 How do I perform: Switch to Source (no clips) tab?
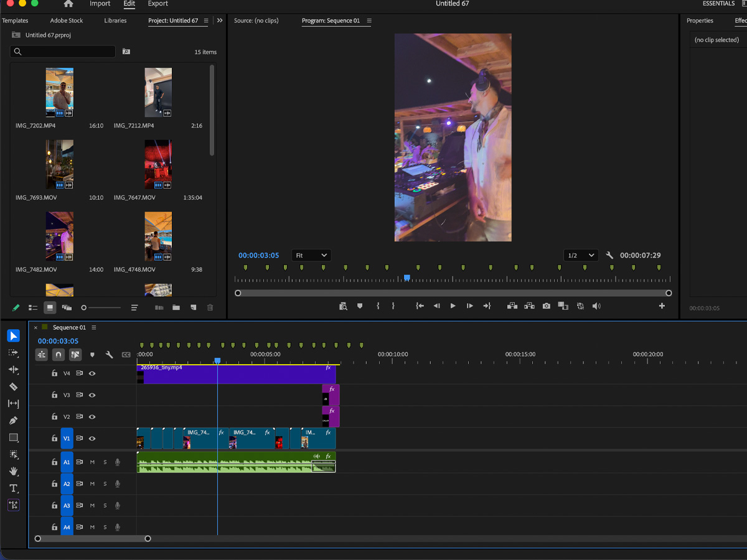[x=256, y=21]
